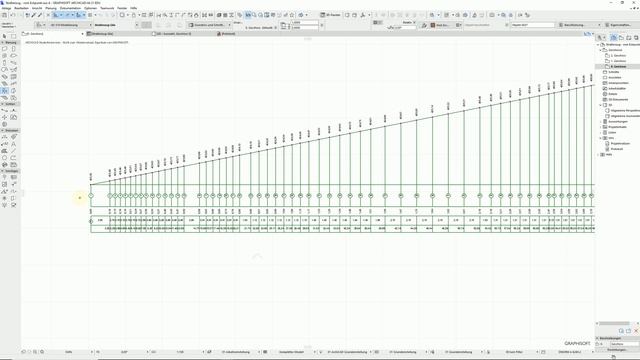Click the red delete X in navigator footer
The image size is (640, 360).
[636, 331]
